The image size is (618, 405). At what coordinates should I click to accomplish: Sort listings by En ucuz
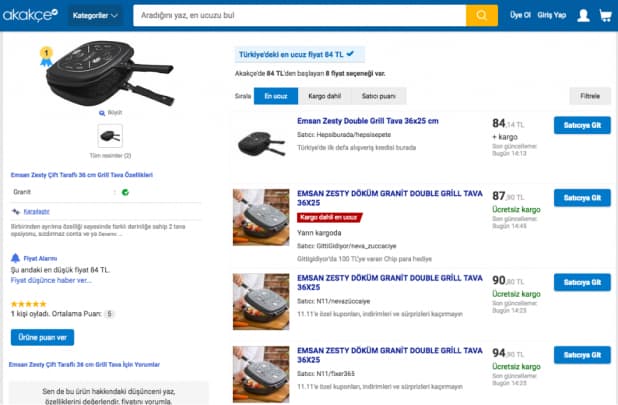click(x=274, y=96)
